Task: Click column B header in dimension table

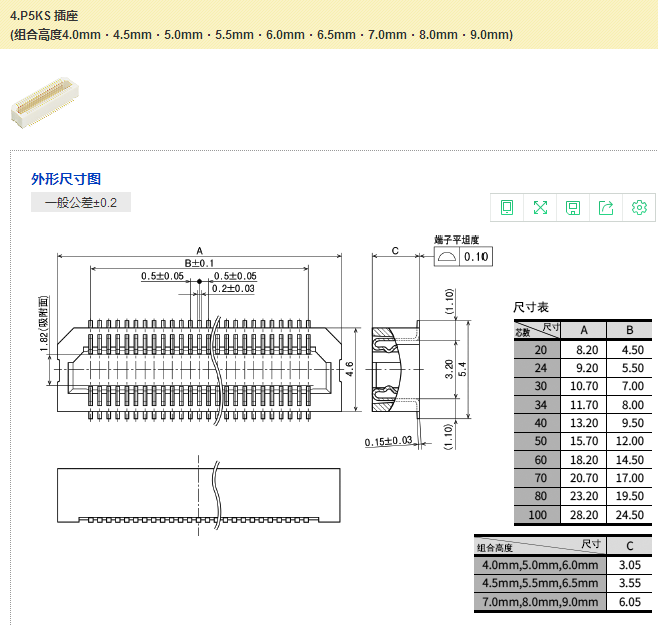Action: tap(630, 331)
